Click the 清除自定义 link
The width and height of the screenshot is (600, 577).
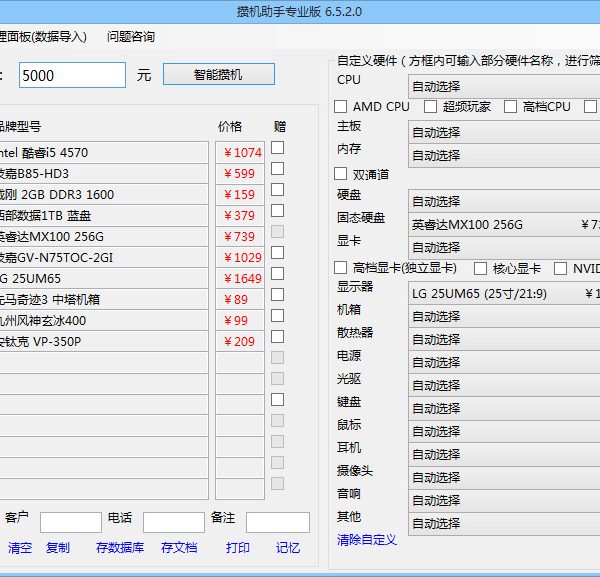pos(367,540)
